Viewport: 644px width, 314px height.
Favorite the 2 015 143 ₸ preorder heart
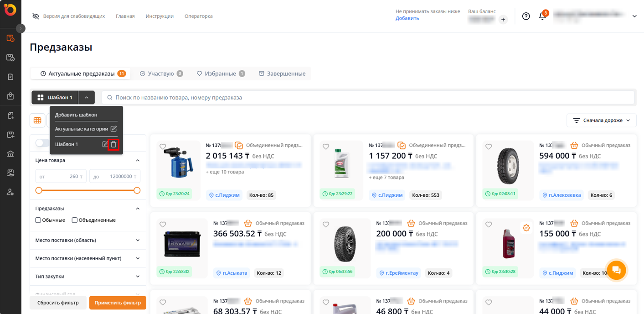163,147
